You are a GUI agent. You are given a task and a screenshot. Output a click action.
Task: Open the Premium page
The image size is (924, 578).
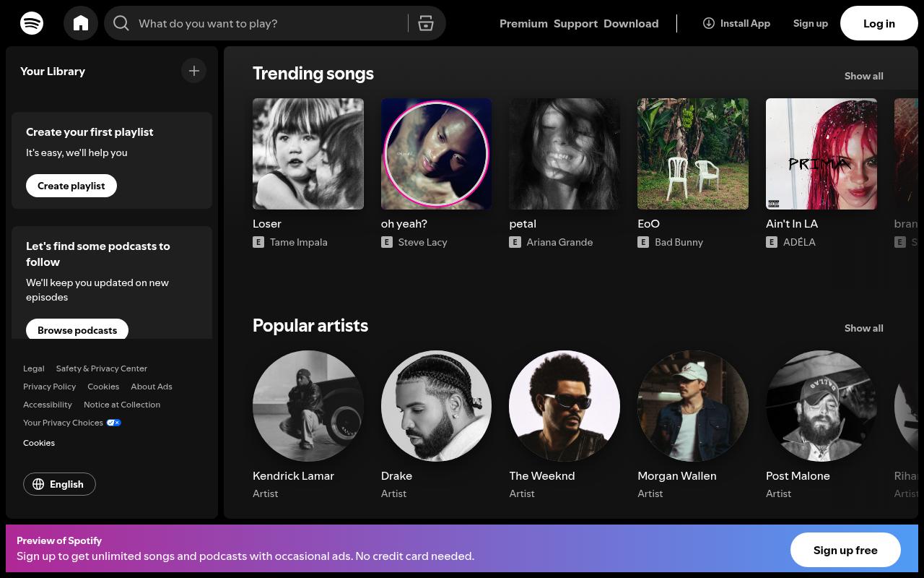click(x=523, y=23)
